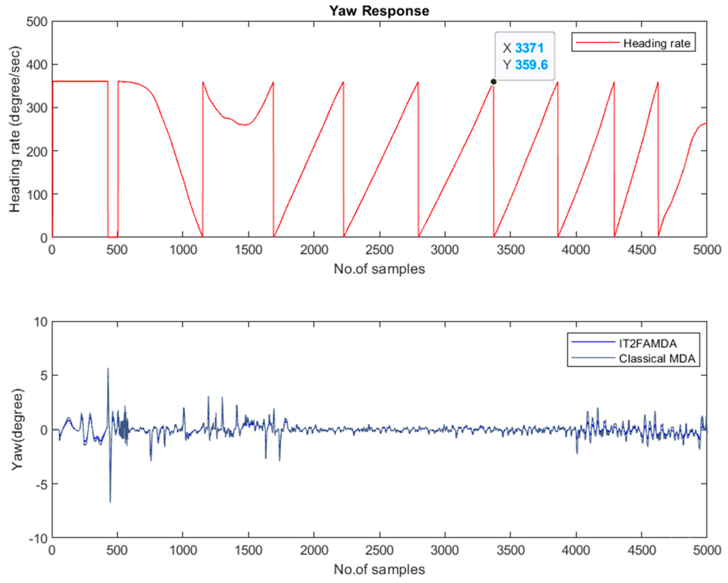Click the bottom plot 'No.of samples' x-axis label
The height and width of the screenshot is (583, 728).
(379, 569)
